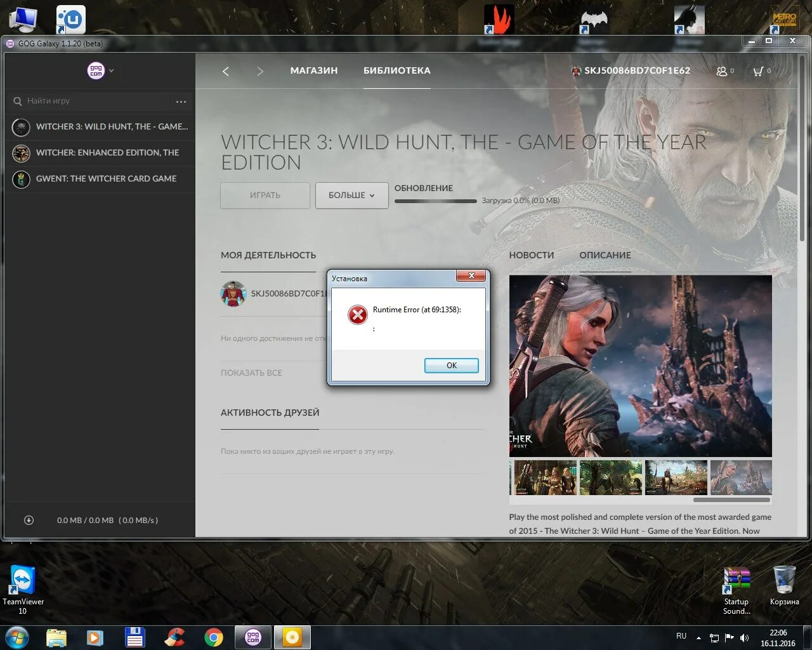812x650 pixels.
Task: Open CCleaner from the taskbar
Action: [x=174, y=637]
